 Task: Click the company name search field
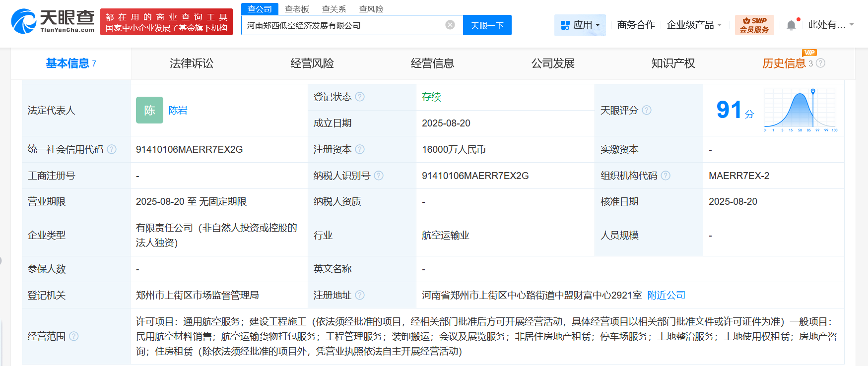click(342, 25)
